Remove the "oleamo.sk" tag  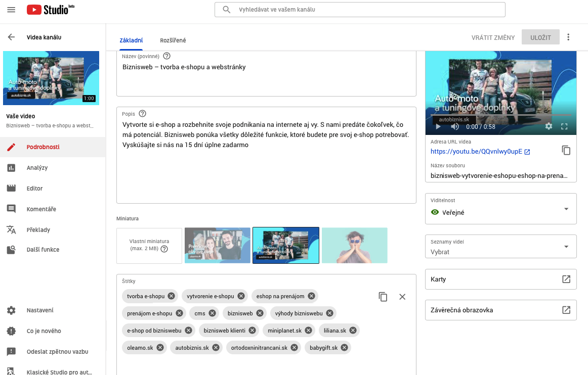tap(160, 348)
